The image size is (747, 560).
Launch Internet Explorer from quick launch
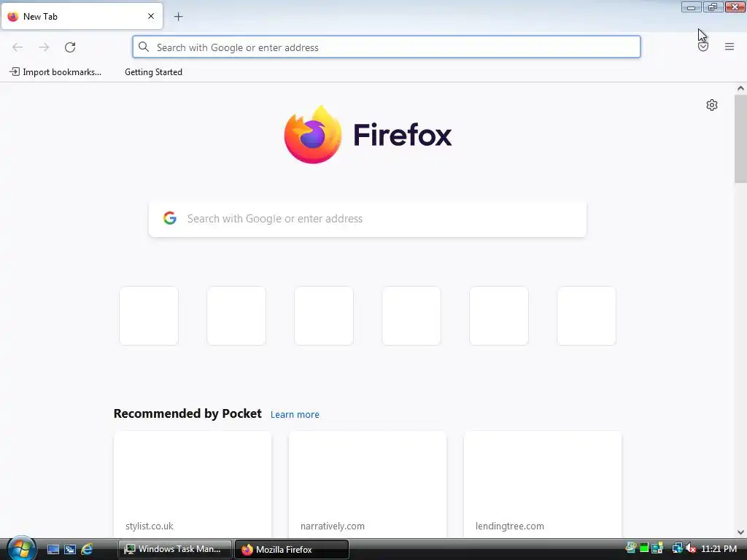coord(87,550)
